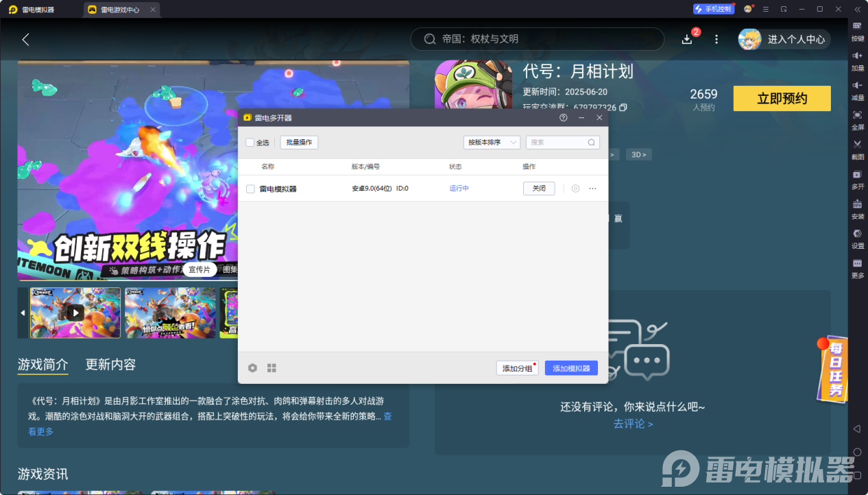Click the 手机控制 button
The width and height of the screenshot is (868, 495).
pyautogui.click(x=714, y=9)
